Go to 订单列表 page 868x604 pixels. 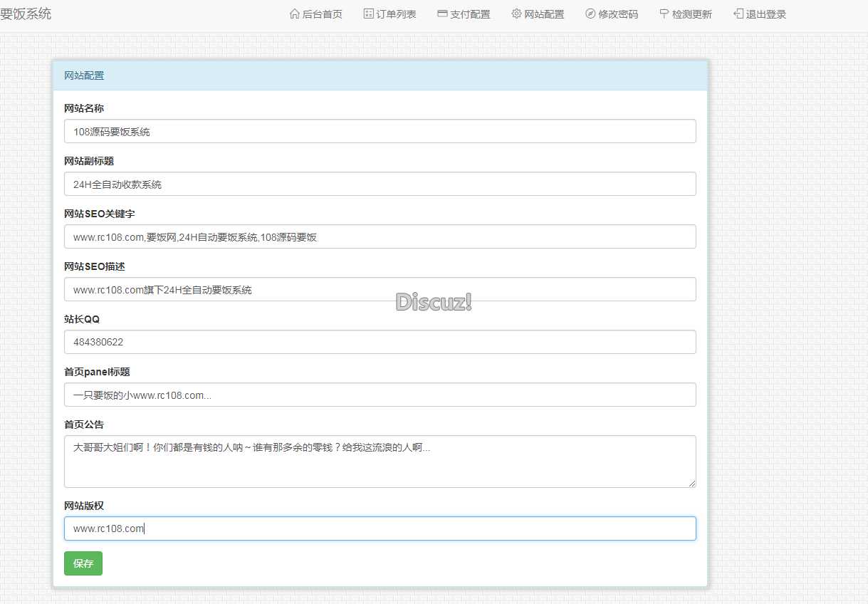(x=389, y=14)
